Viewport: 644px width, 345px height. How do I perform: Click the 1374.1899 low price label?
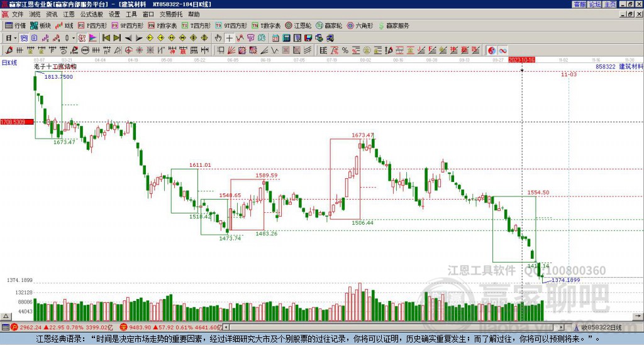pos(565,280)
